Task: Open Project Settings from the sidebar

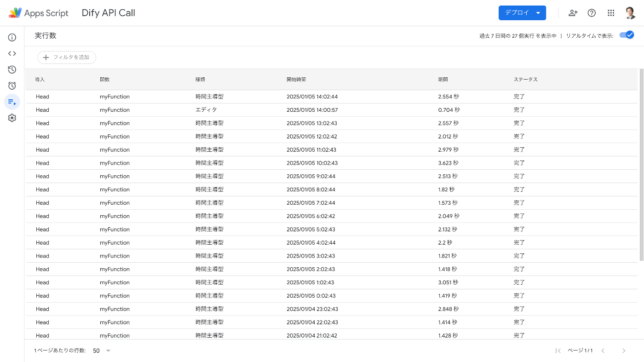Action: [x=11, y=118]
